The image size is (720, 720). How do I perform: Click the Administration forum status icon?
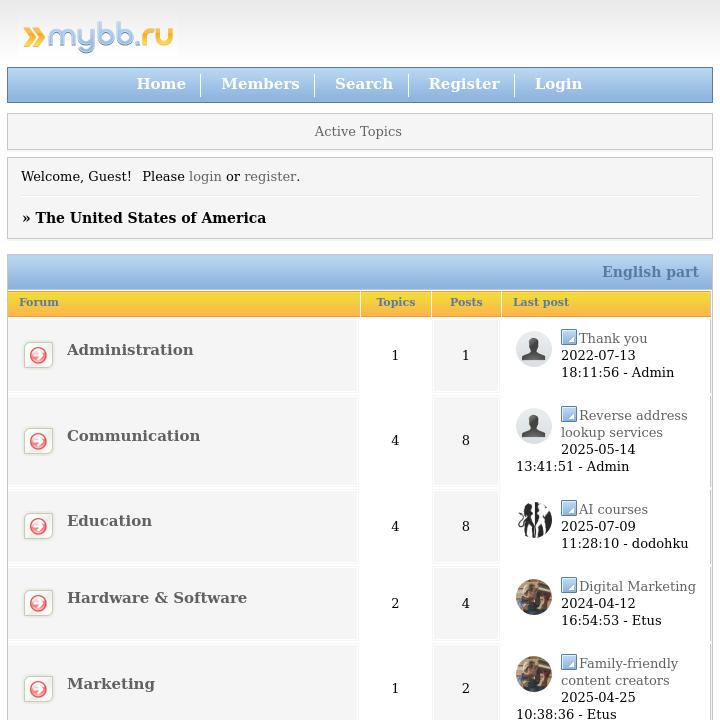pos(38,355)
